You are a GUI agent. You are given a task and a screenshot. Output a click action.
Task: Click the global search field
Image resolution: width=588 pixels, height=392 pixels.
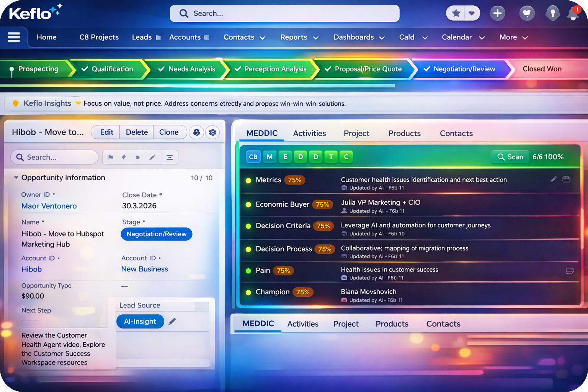coord(284,13)
